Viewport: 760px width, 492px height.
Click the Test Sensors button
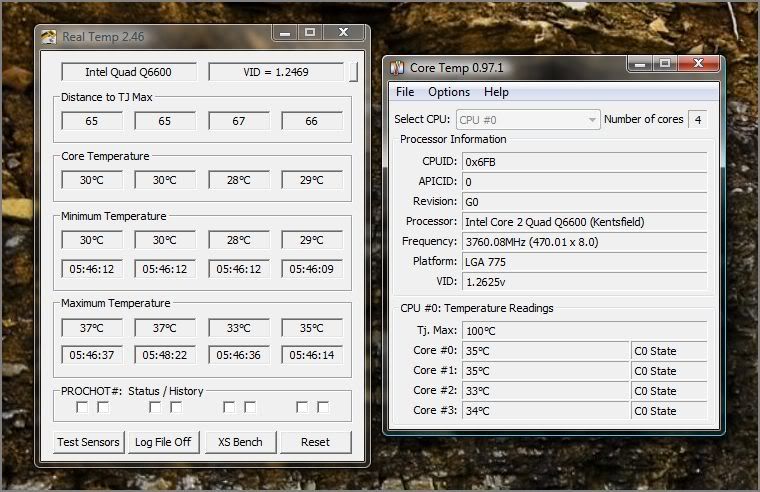pos(89,442)
